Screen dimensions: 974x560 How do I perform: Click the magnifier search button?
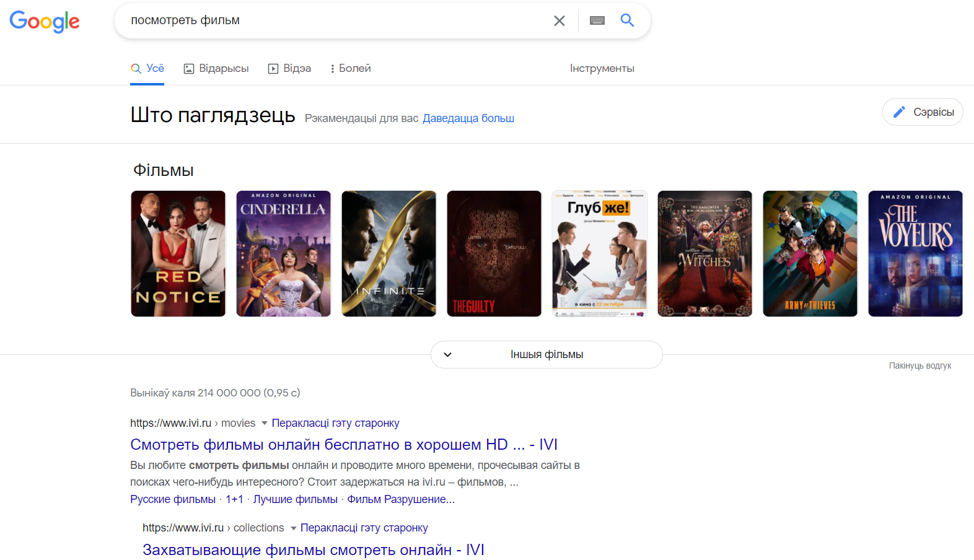627,20
